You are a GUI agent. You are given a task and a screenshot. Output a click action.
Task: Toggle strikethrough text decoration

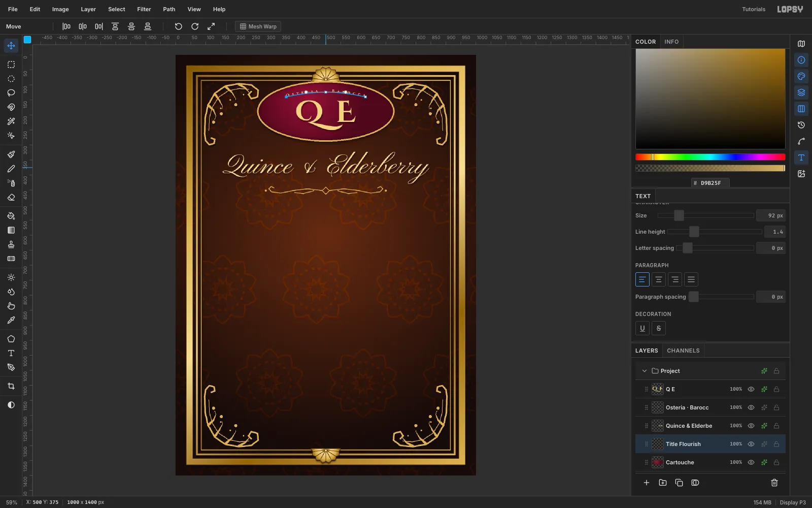pos(659,328)
